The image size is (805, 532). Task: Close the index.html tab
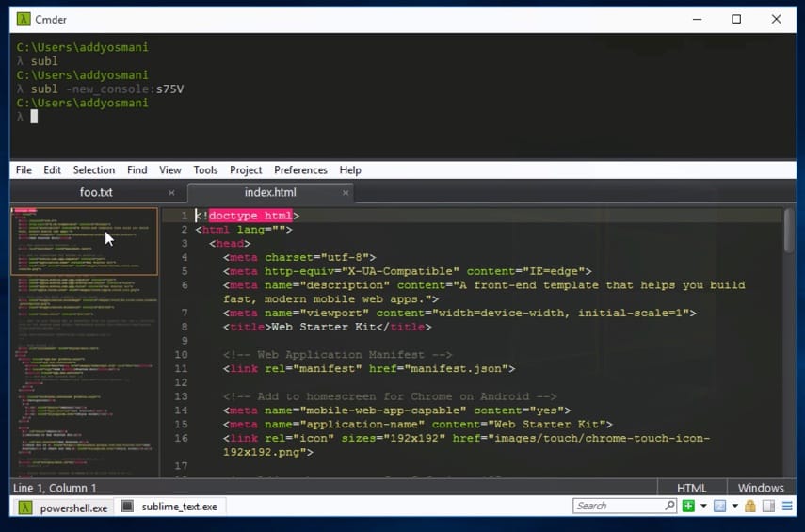pos(346,193)
